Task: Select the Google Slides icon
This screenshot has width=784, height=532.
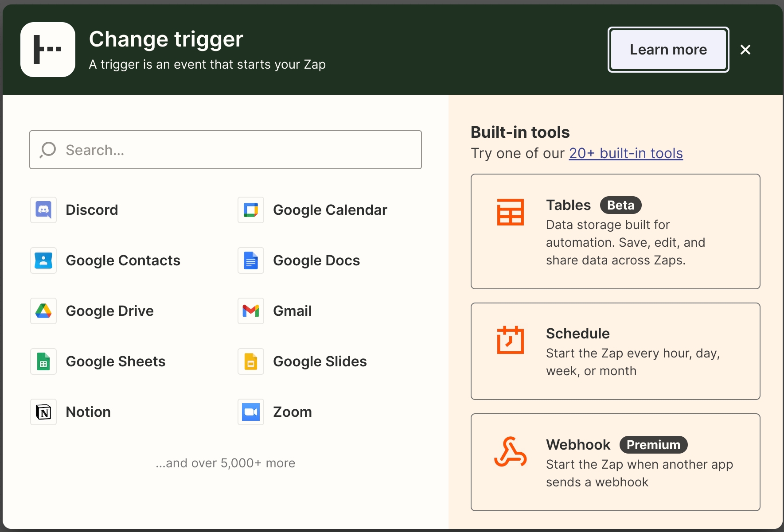Action: tap(251, 361)
